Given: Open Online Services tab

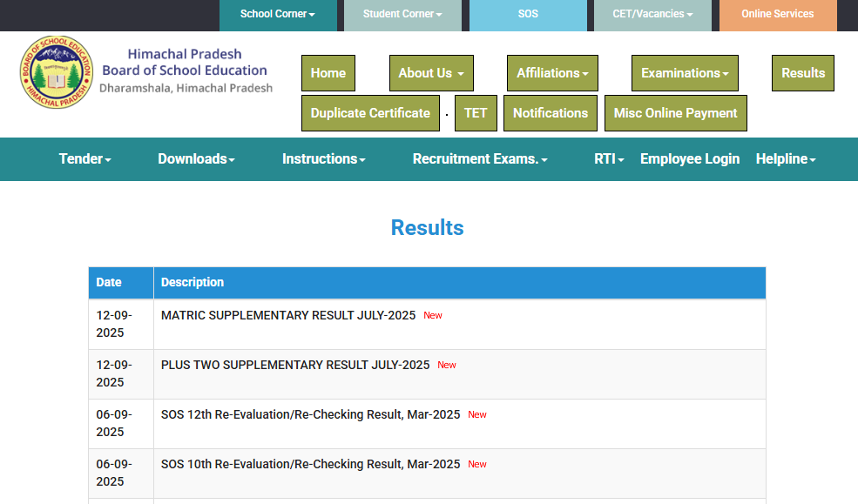Looking at the screenshot, I should pos(778,15).
